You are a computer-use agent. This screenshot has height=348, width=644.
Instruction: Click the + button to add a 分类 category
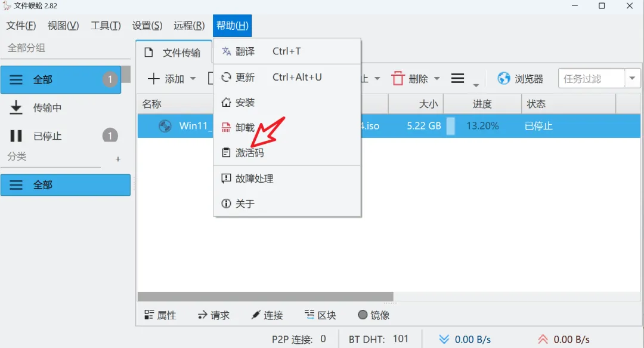[x=117, y=159]
